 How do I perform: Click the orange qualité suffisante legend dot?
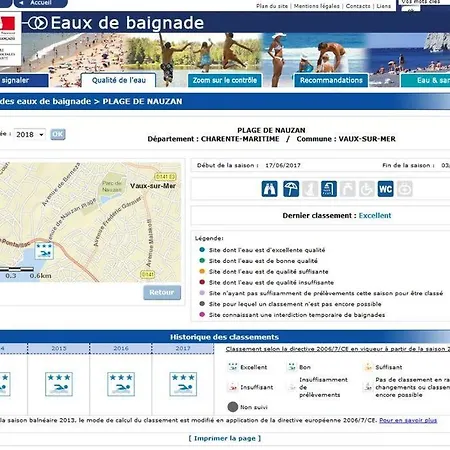click(x=202, y=271)
